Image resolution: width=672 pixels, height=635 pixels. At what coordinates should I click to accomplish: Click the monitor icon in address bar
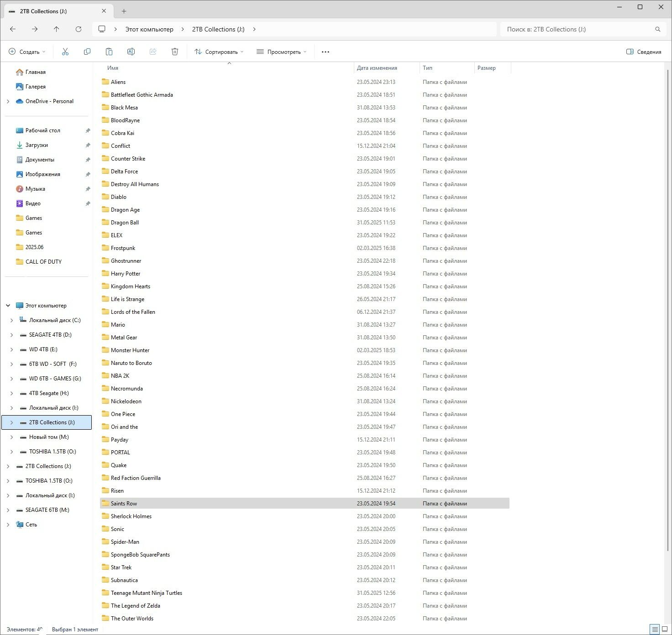(x=102, y=29)
